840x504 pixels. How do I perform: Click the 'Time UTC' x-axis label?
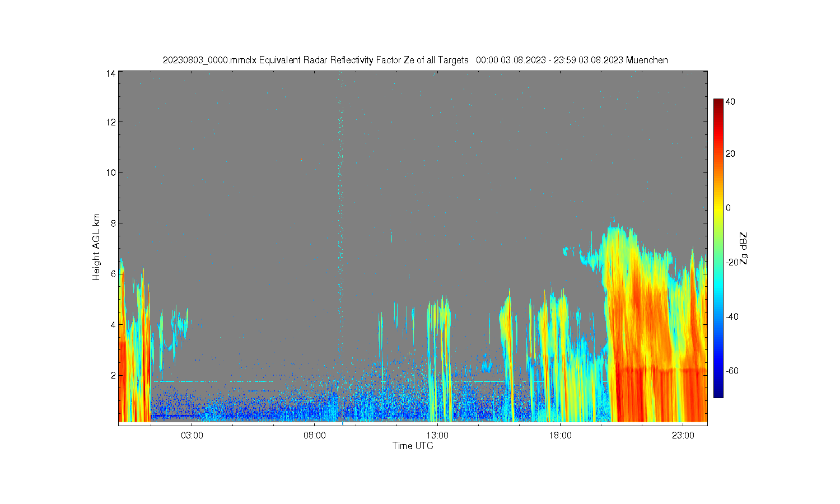coord(413,446)
